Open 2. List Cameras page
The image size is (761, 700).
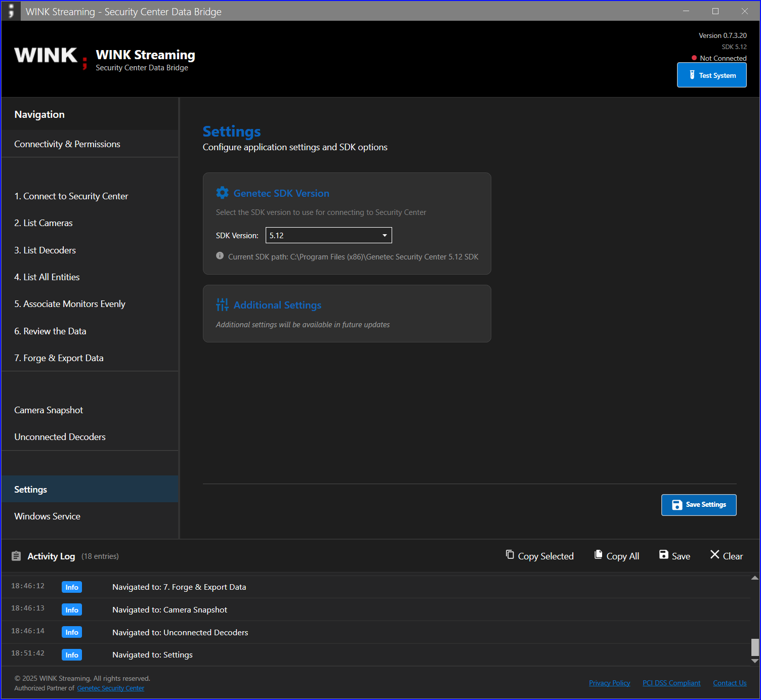[x=90, y=223]
